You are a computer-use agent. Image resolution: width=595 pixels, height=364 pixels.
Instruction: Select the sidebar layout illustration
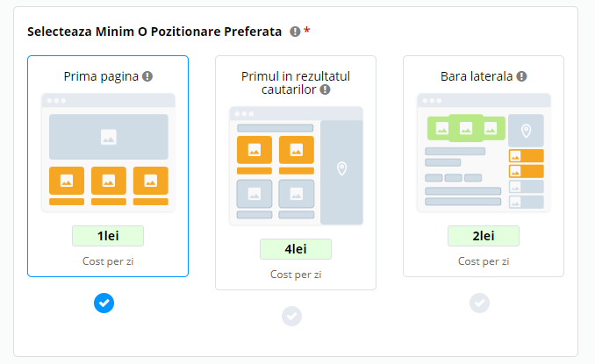coord(484,153)
